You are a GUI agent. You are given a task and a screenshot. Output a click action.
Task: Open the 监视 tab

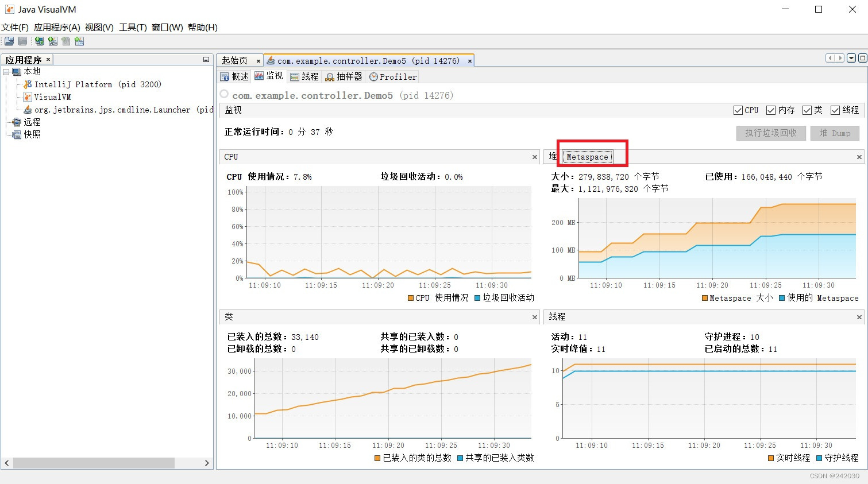pyautogui.click(x=269, y=76)
